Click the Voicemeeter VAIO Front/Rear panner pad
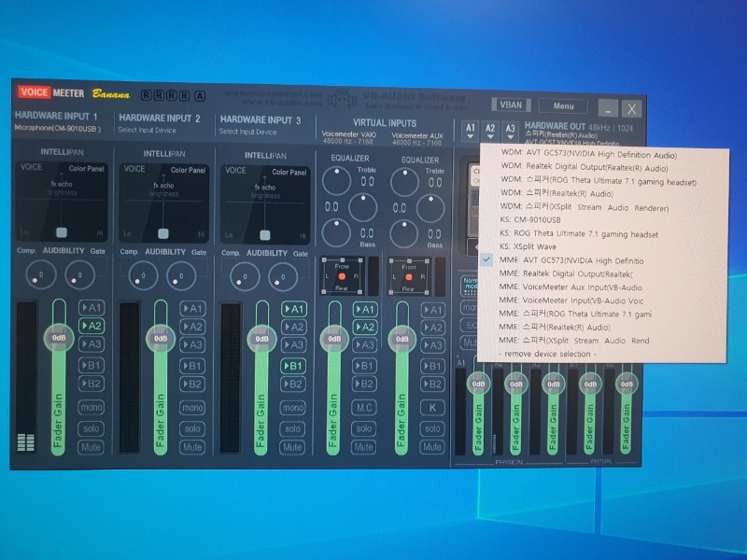 click(x=342, y=276)
